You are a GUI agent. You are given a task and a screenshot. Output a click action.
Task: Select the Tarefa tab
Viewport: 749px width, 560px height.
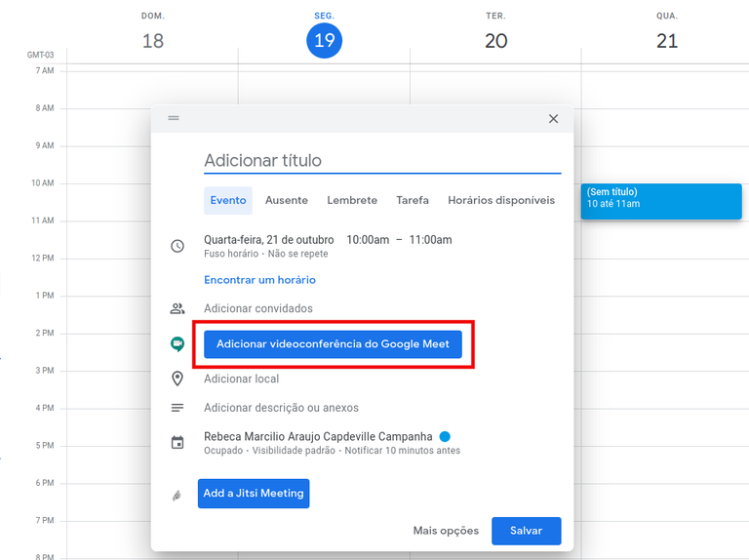(413, 200)
